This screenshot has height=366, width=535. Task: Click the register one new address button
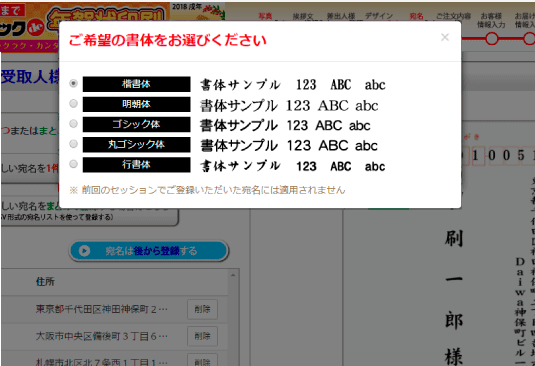(x=30, y=169)
